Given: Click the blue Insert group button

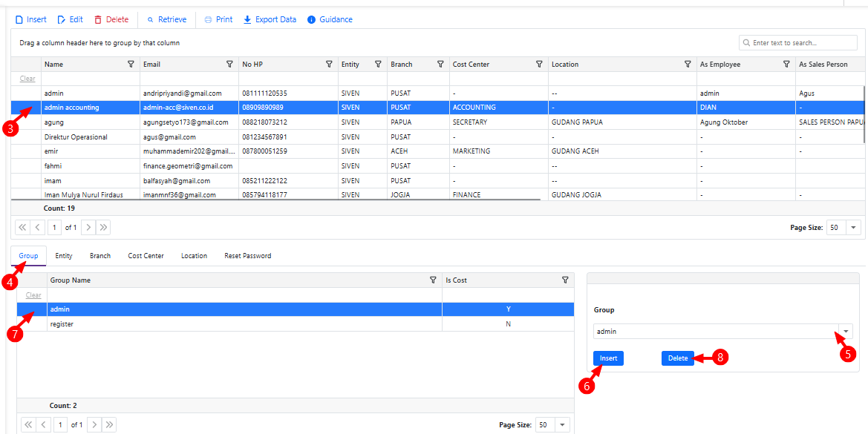Looking at the screenshot, I should (x=608, y=358).
